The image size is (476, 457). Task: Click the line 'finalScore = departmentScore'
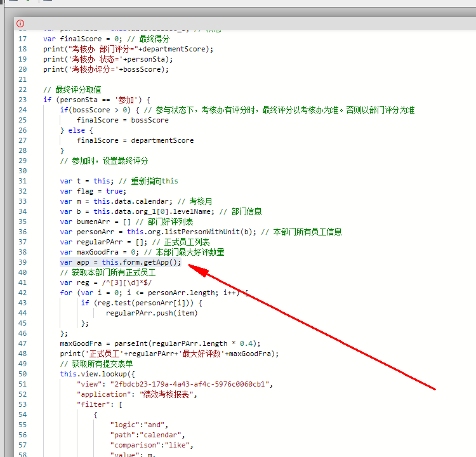coord(135,140)
